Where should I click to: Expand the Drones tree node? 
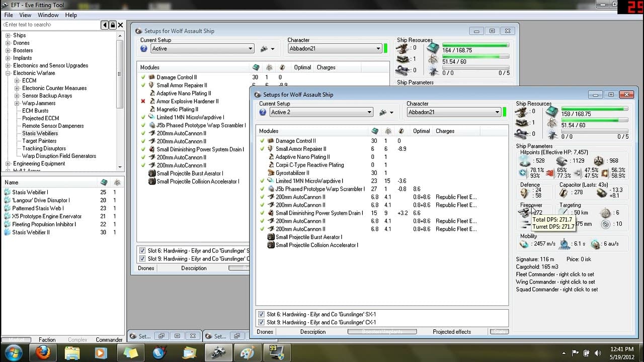[8, 43]
